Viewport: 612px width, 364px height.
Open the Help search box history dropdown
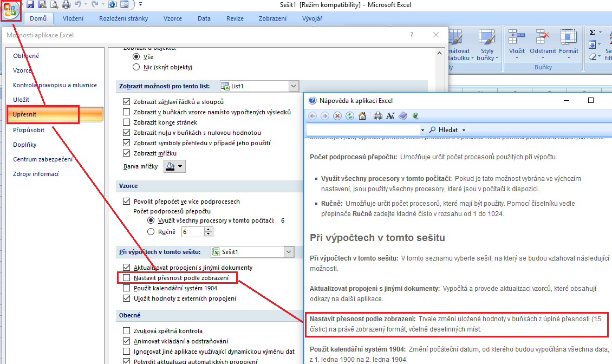tap(422, 130)
